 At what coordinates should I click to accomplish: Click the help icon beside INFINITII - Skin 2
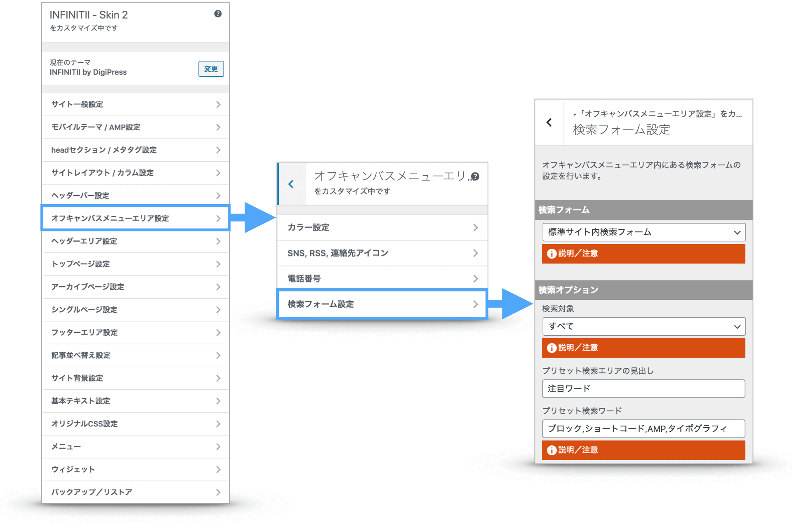point(218,14)
